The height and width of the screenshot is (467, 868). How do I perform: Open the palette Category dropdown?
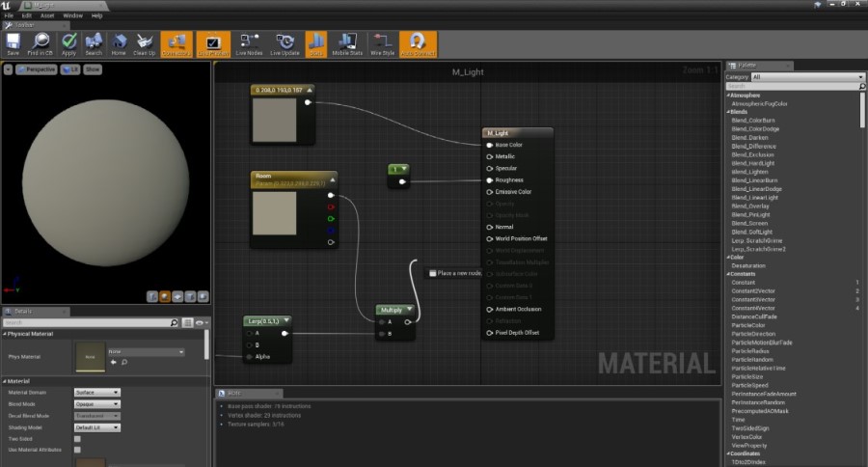806,76
